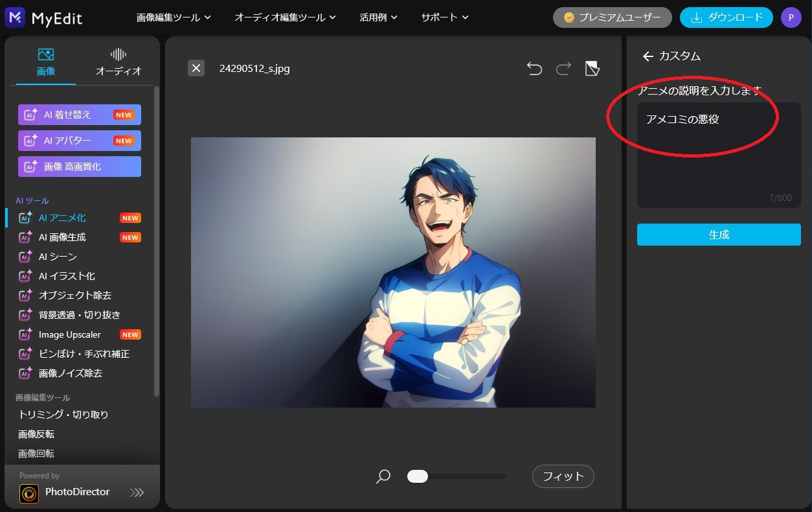This screenshot has width=812, height=512.
Task: Toggle the before/after compare icon
Action: click(592, 69)
